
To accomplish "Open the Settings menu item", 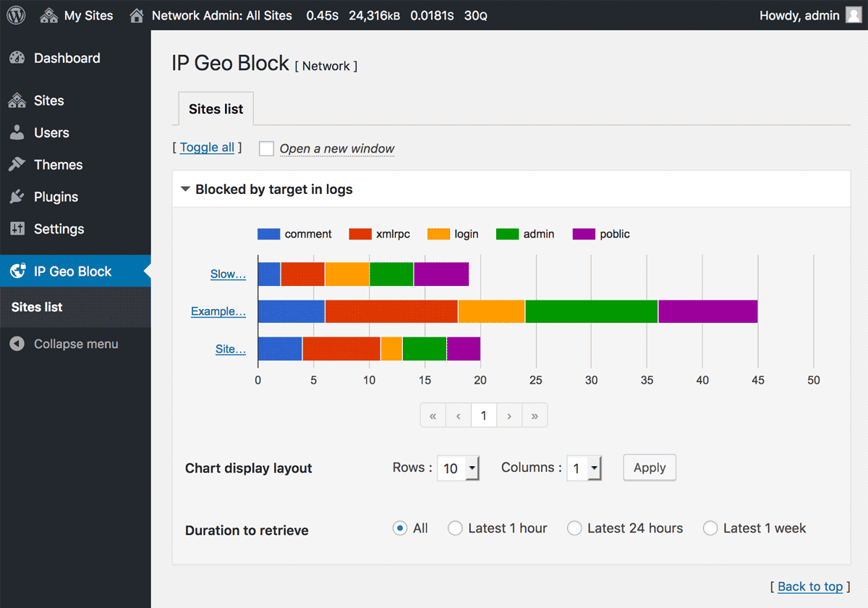I will [75, 229].
